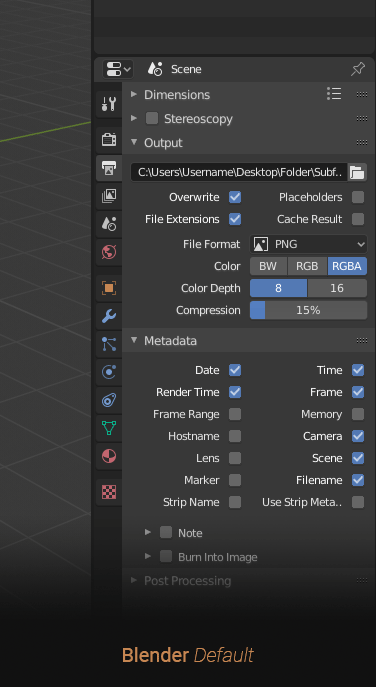Choose 16-bit color depth
Screen dimensions: 376x687
[337, 288]
